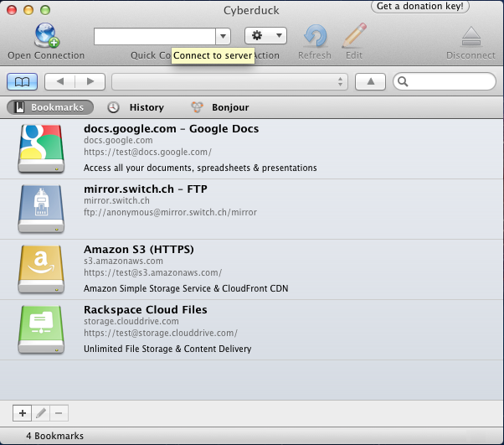Select the Rackspace Cloud Files bookmark title
The height and width of the screenshot is (445, 504).
coord(146,309)
